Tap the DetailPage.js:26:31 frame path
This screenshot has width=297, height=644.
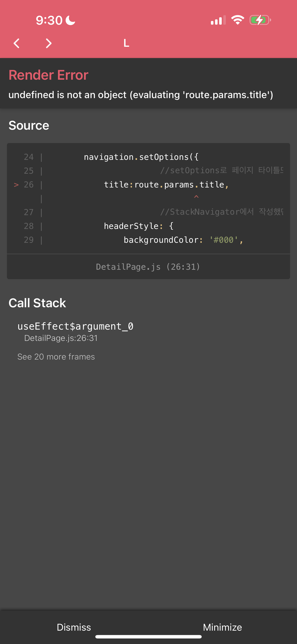point(61,338)
